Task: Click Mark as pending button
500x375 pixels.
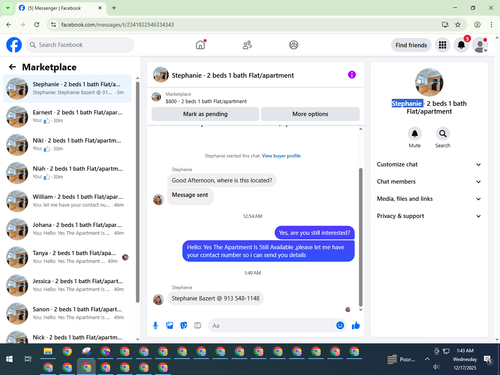Action: (205, 114)
